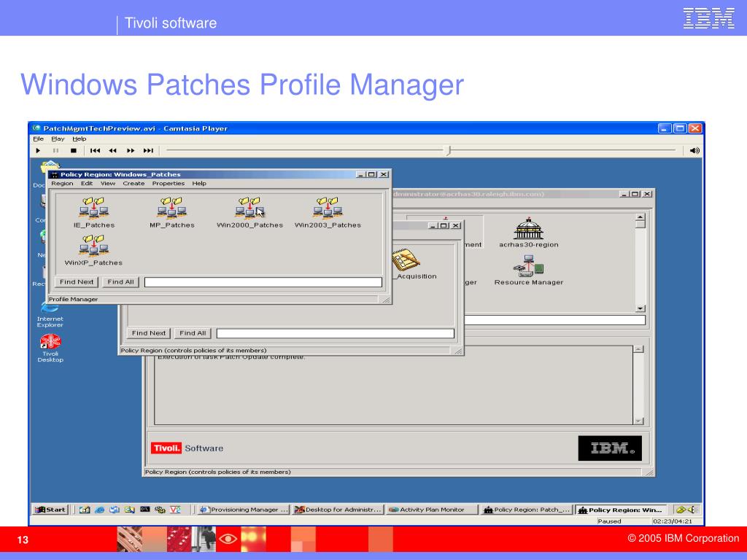747x560 pixels.
Task: Click the down arrow of Tivoli Desktop icon-pane scrollbar
Action: click(640, 308)
